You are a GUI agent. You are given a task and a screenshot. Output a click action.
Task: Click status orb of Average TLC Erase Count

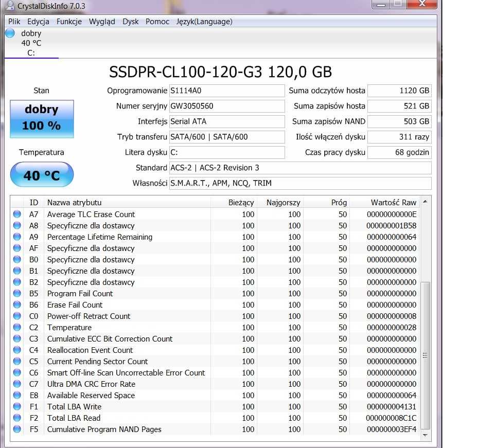click(17, 214)
